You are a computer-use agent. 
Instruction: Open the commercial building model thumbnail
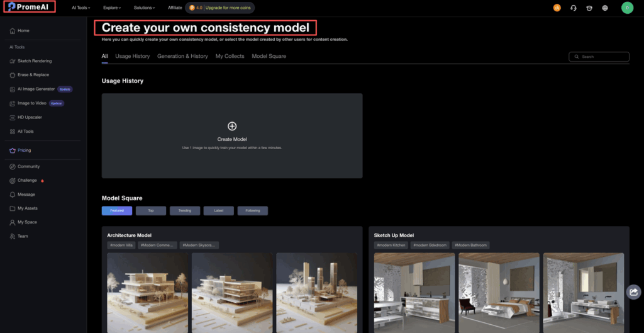pyautogui.click(x=232, y=293)
